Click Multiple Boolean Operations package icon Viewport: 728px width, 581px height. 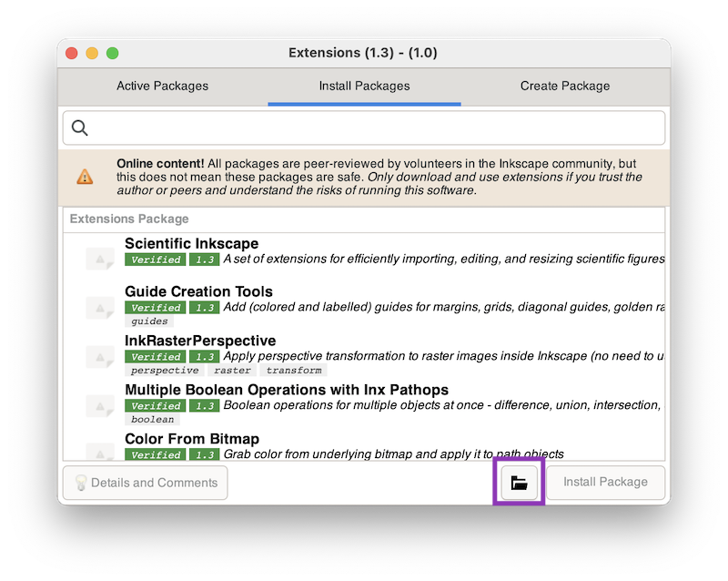[99, 405]
